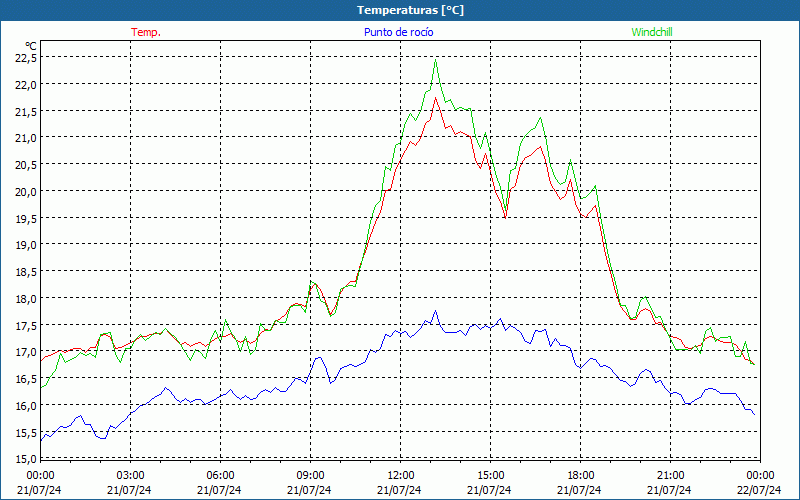This screenshot has width=800, height=500.
Task: Click the 21,5 y-axis value
Action: (26, 112)
